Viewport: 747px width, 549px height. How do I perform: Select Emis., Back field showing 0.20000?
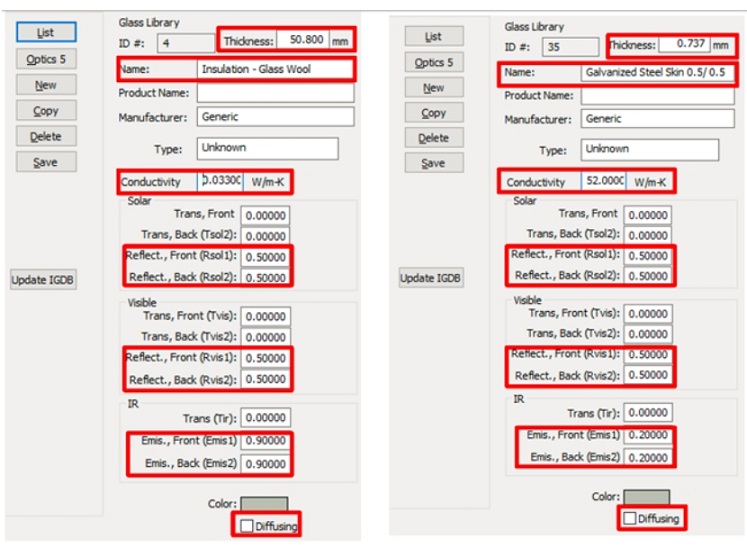[648, 457]
